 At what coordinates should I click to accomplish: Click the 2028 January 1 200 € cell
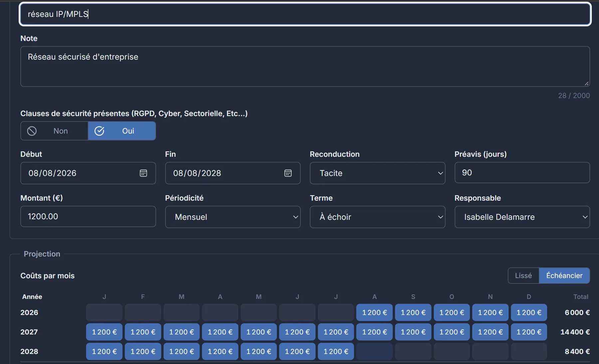104,351
